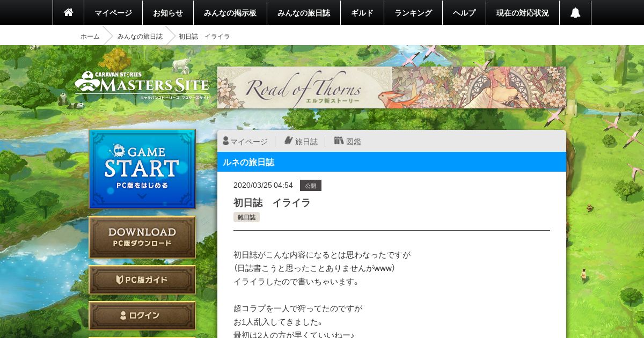The width and height of the screenshot is (644, 338).
Task: Follow the ホーム breadcrumb link
Action: tap(90, 36)
